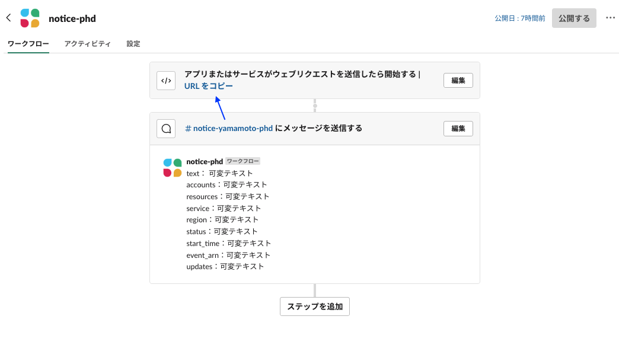The image size is (619, 364).
Task: Click the ステップを追加 button
Action: pyautogui.click(x=315, y=306)
